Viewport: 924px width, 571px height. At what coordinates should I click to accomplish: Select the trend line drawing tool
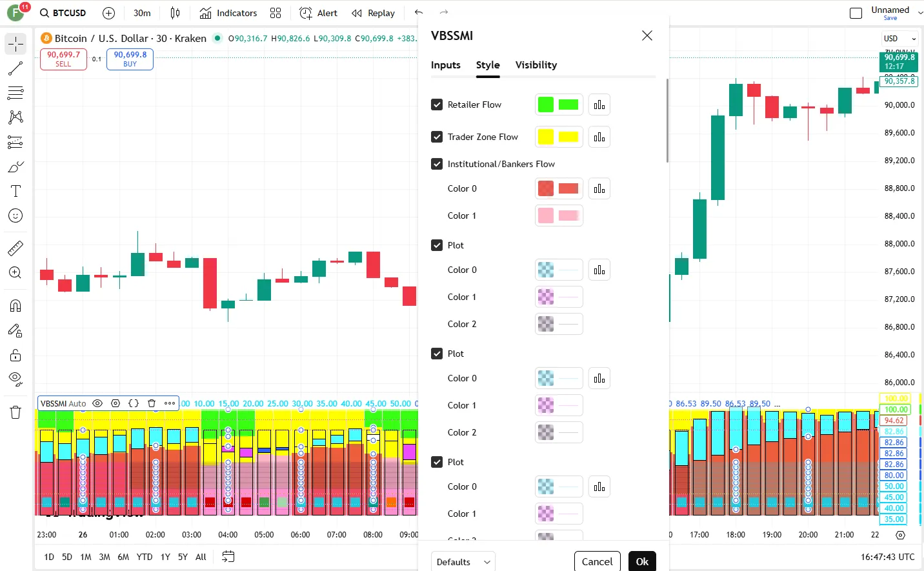click(x=15, y=68)
